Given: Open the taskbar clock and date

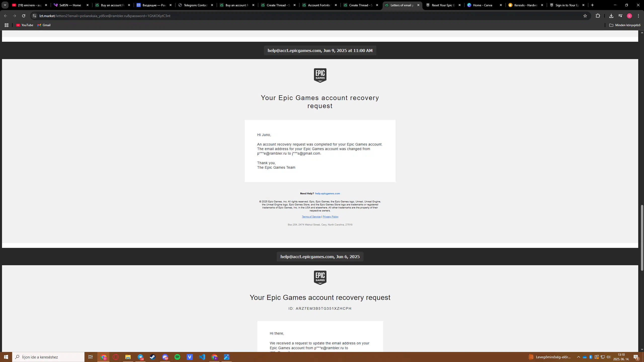Looking at the screenshot, I should pos(621,357).
